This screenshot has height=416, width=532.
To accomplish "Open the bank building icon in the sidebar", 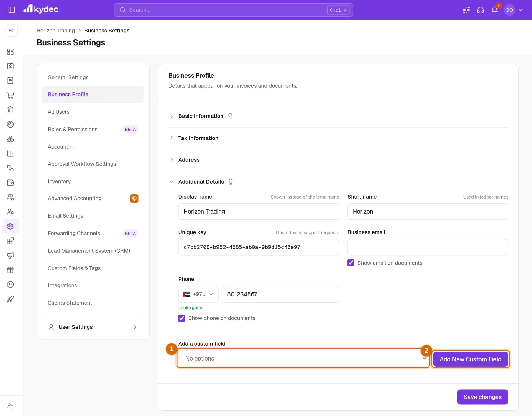I will click(10, 110).
